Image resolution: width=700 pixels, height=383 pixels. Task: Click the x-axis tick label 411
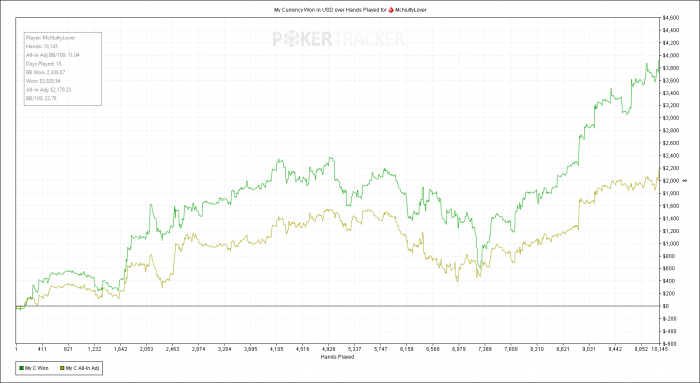(42, 349)
